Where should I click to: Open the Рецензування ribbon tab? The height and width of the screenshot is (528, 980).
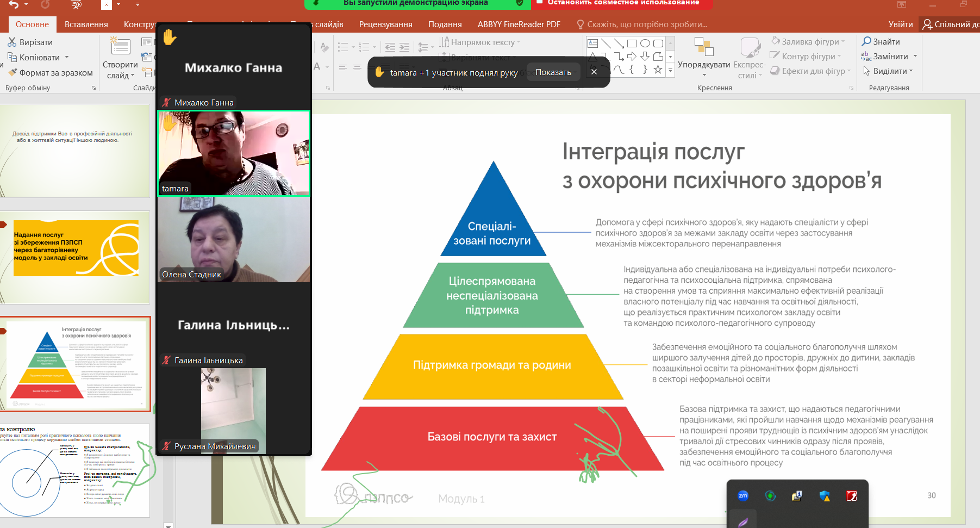point(385,24)
